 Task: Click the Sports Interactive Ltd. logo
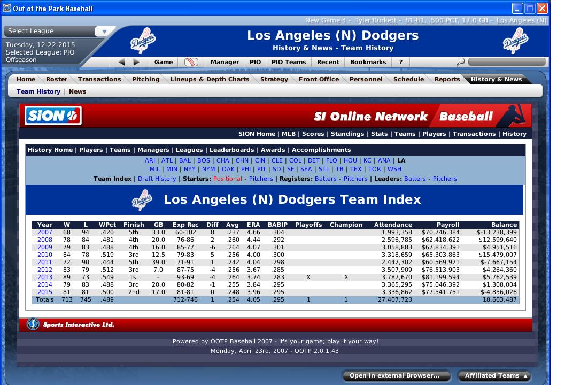tap(71, 325)
